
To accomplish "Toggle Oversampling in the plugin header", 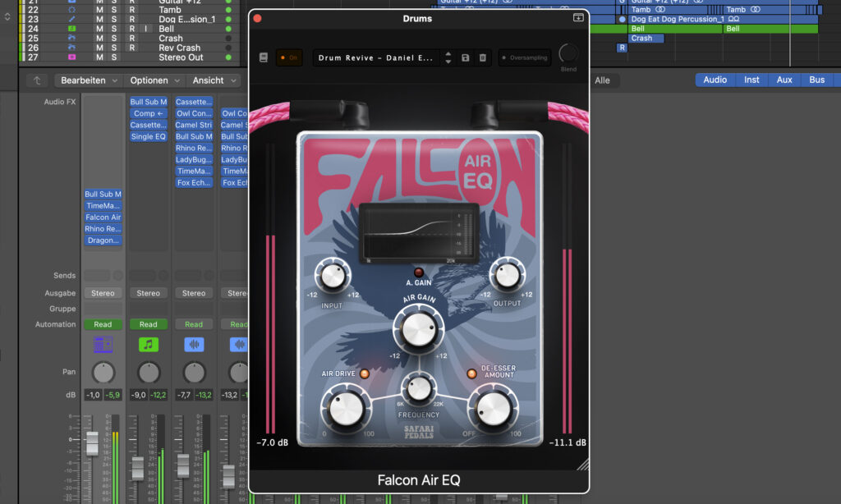I will point(525,57).
